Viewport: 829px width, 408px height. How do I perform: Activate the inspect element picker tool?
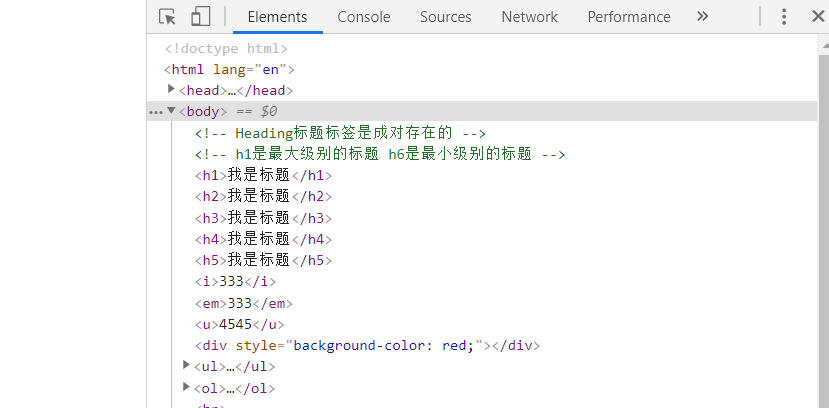(168, 17)
